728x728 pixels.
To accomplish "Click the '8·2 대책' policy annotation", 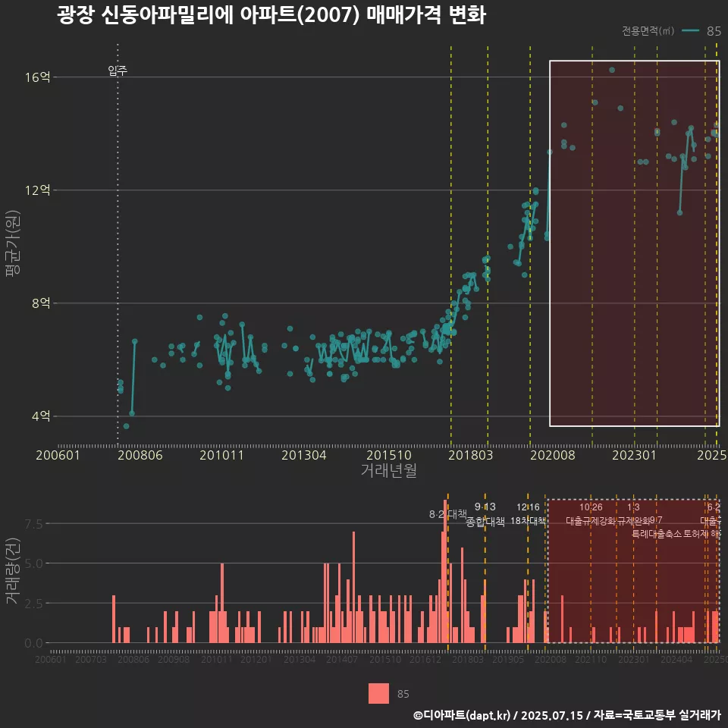I will [447, 514].
